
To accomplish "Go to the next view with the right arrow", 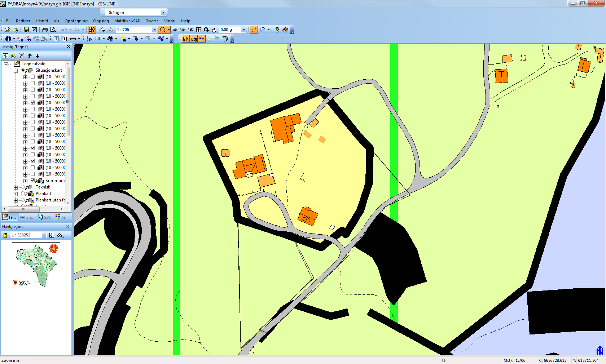I will pos(111,30).
